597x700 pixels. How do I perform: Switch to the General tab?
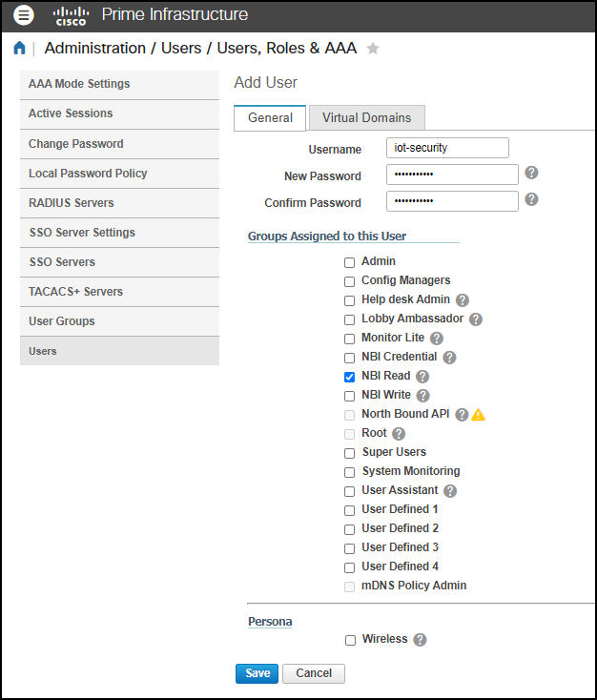point(270,118)
